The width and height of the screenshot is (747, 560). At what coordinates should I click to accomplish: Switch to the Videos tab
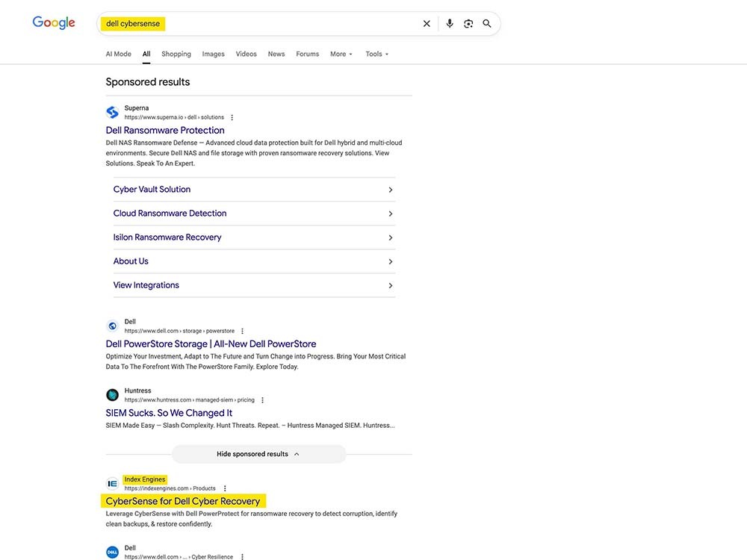(x=246, y=54)
